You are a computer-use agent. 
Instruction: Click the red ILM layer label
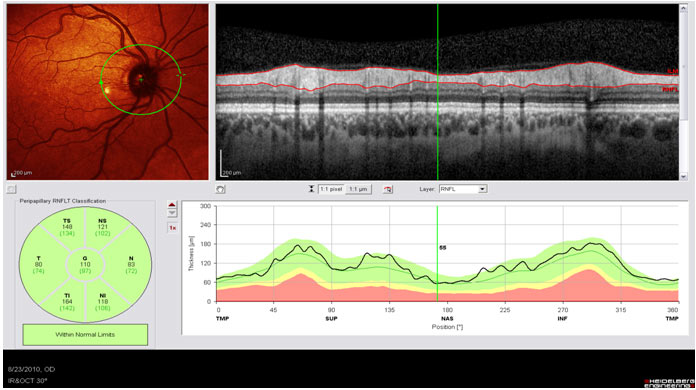[672, 71]
